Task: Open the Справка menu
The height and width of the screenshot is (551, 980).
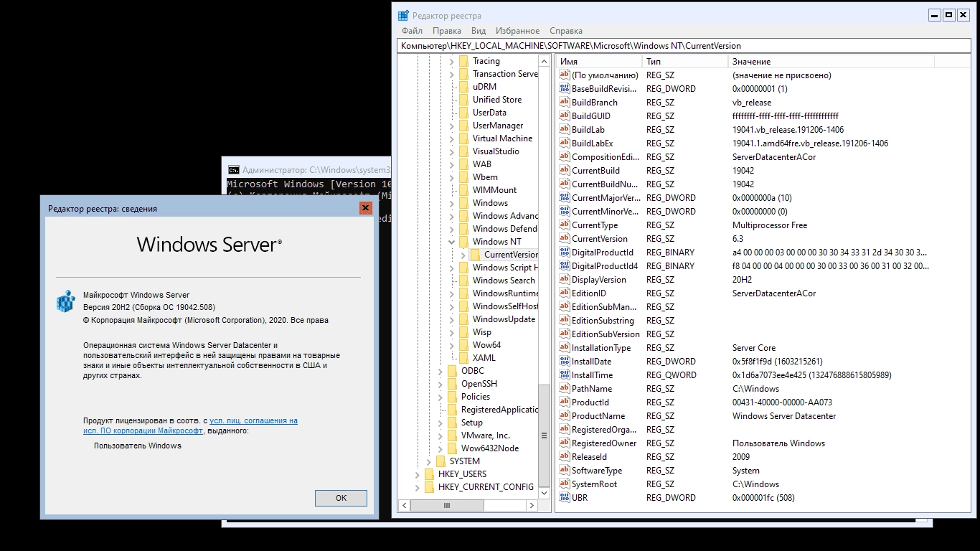Action: [x=566, y=31]
